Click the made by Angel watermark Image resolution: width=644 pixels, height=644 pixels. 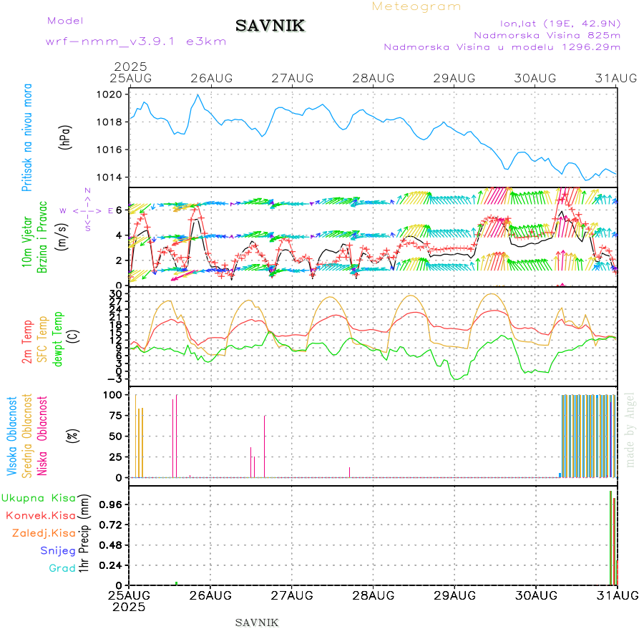pos(630,429)
